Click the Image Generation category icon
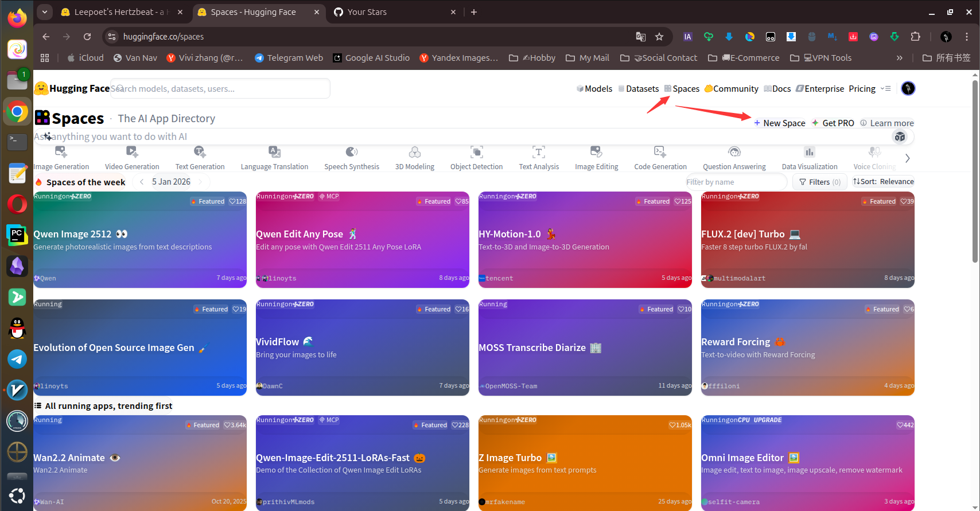 (61, 152)
